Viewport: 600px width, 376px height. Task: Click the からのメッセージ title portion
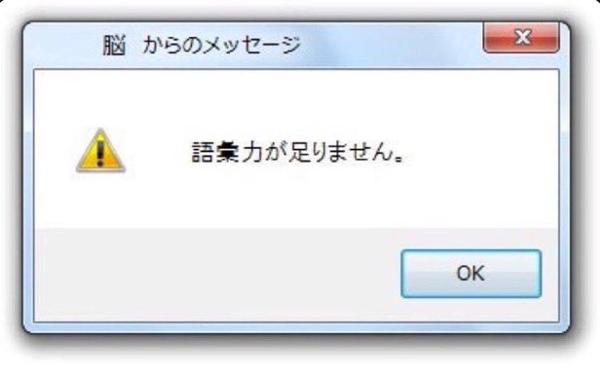[x=222, y=45]
